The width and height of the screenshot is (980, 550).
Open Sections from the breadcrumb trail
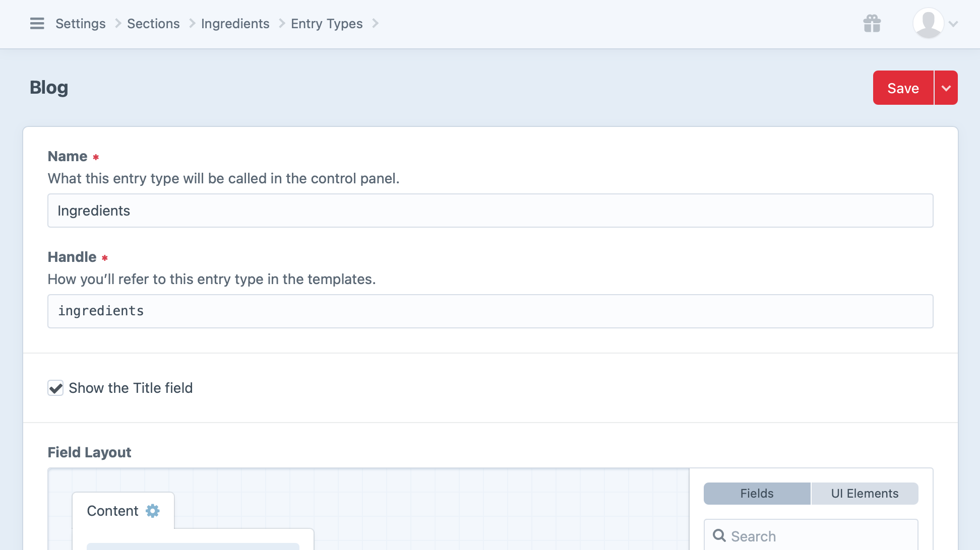(153, 23)
